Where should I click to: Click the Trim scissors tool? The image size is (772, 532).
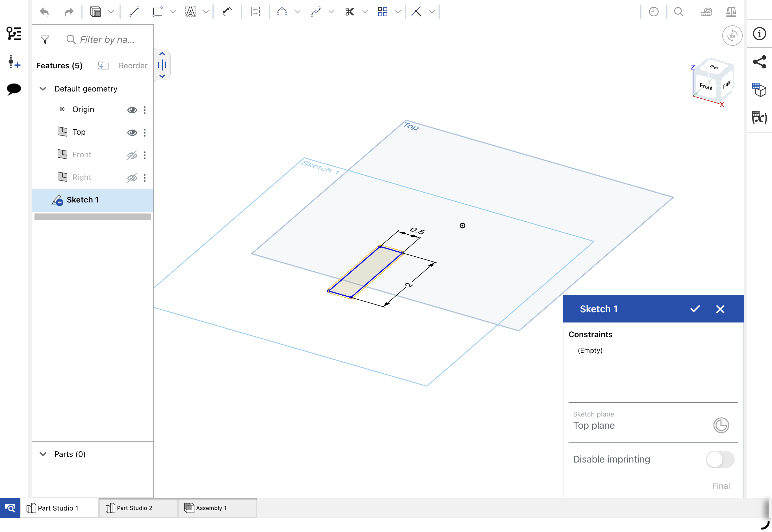pyautogui.click(x=350, y=12)
